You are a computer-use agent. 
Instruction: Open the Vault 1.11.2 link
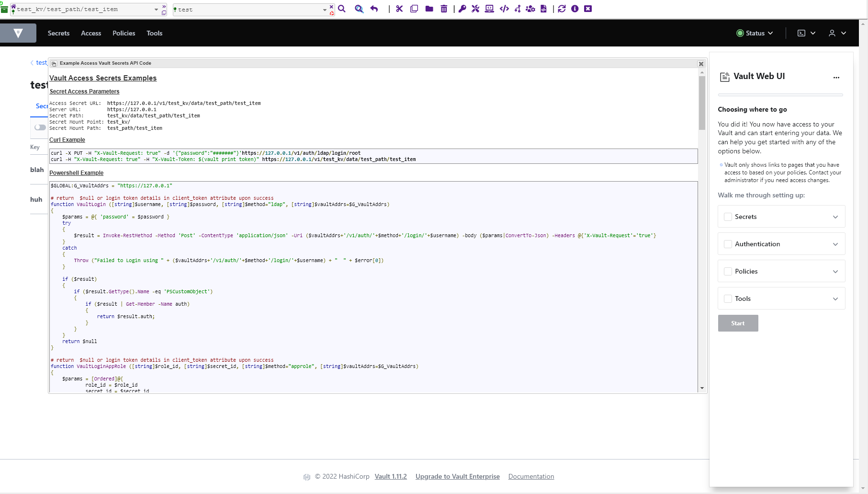click(x=391, y=477)
